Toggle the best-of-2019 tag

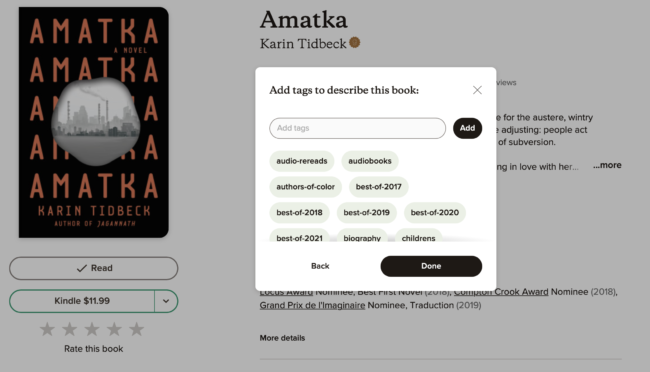[366, 212]
